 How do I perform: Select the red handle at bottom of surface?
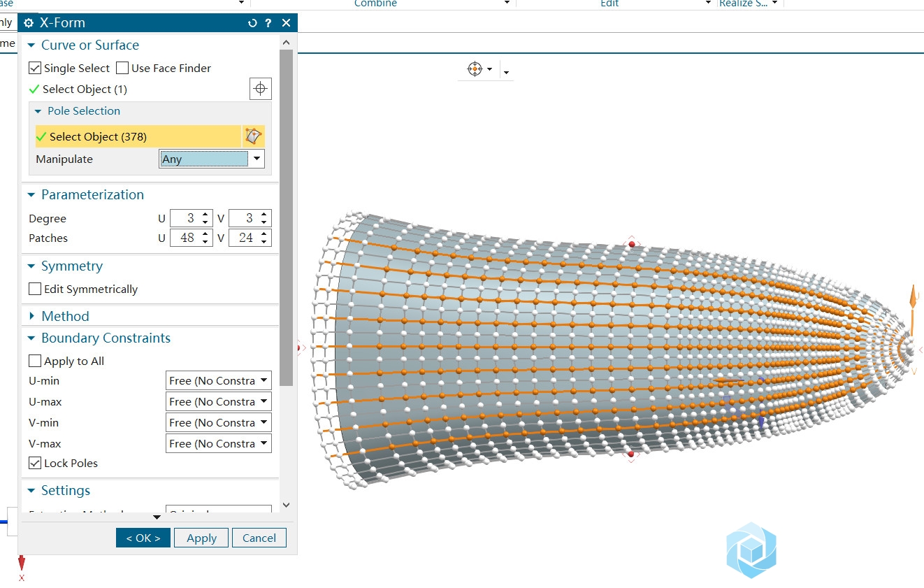631,454
